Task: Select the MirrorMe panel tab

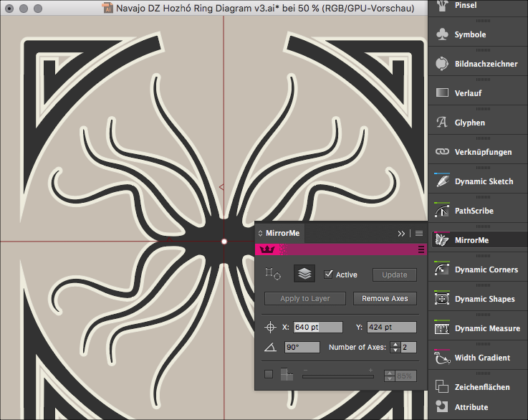Action: point(280,233)
